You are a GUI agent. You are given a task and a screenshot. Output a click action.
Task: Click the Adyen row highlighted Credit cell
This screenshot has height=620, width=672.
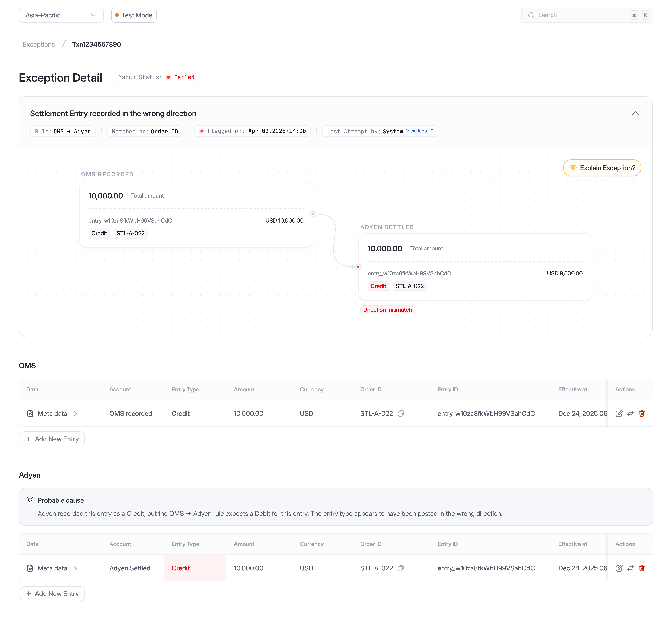195,568
